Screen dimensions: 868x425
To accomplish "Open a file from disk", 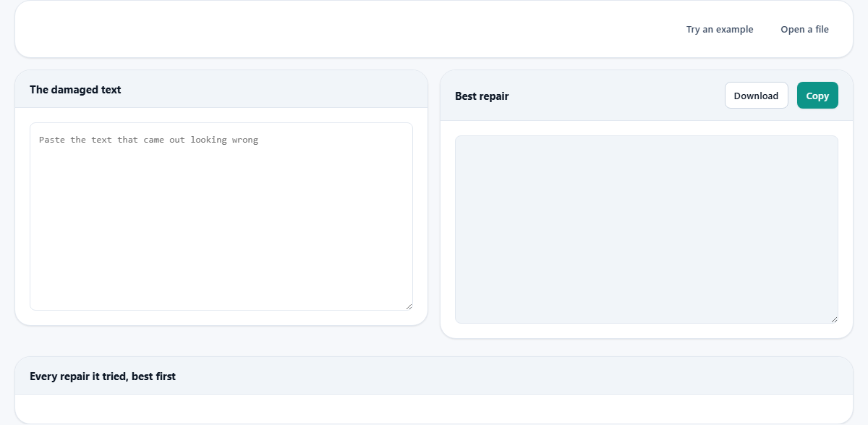I will coord(804,30).
